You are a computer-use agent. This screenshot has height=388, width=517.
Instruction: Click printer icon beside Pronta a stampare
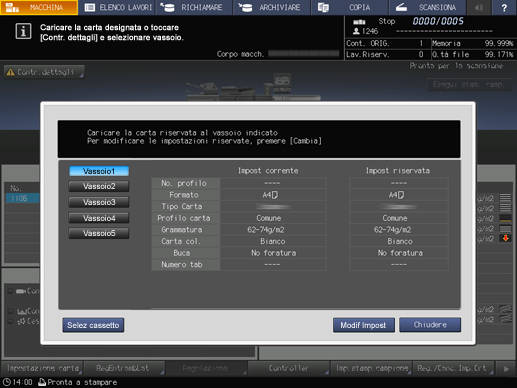[42, 382]
